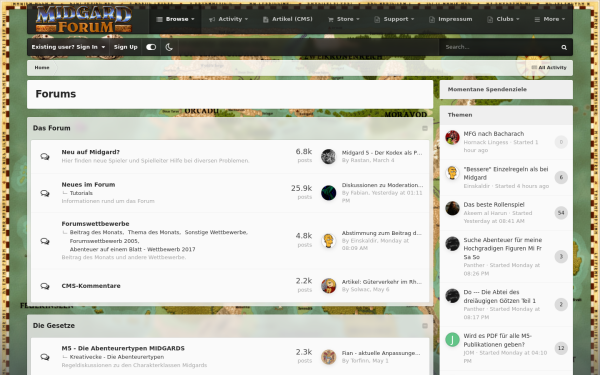Open topic Suche Abenteuer für meine Hochgradigen Figuren
This screenshot has height=375, width=600.
tap(503, 248)
